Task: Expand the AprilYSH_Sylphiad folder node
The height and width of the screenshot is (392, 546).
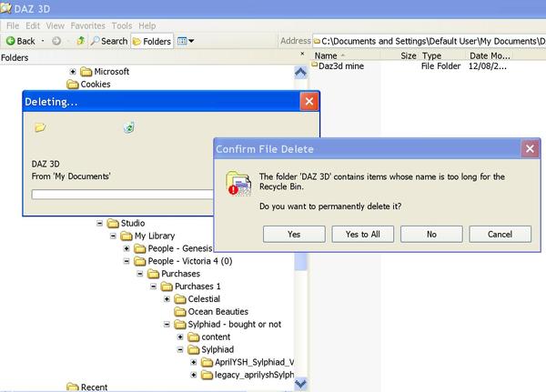Action: click(194, 362)
